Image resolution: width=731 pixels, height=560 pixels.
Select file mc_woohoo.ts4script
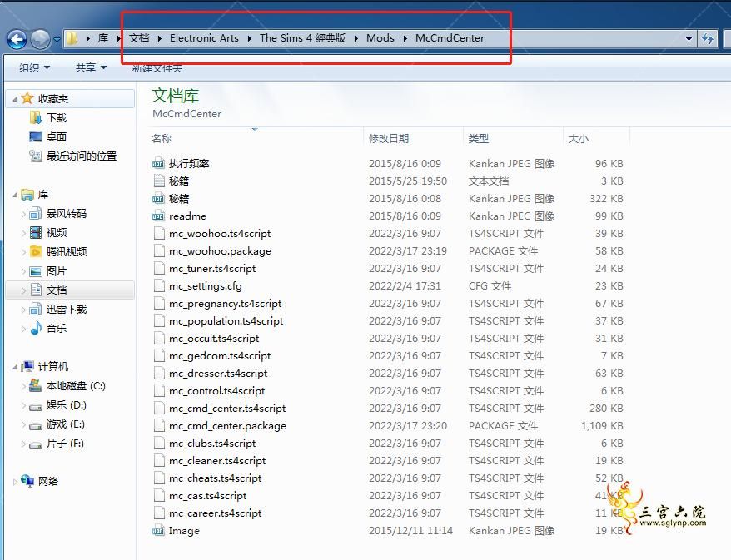click(220, 234)
